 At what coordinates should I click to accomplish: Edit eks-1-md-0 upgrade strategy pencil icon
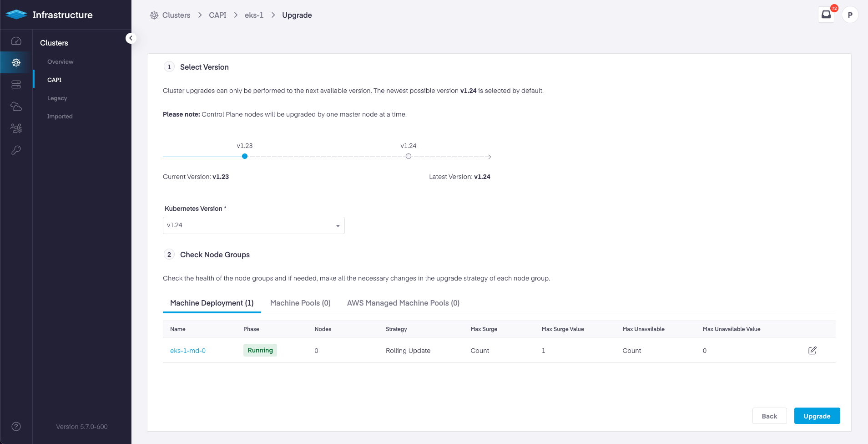pyautogui.click(x=812, y=350)
